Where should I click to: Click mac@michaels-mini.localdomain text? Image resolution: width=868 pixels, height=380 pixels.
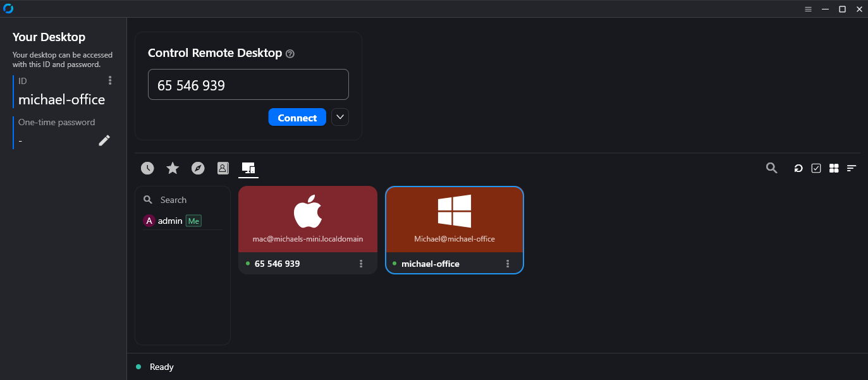coord(308,239)
